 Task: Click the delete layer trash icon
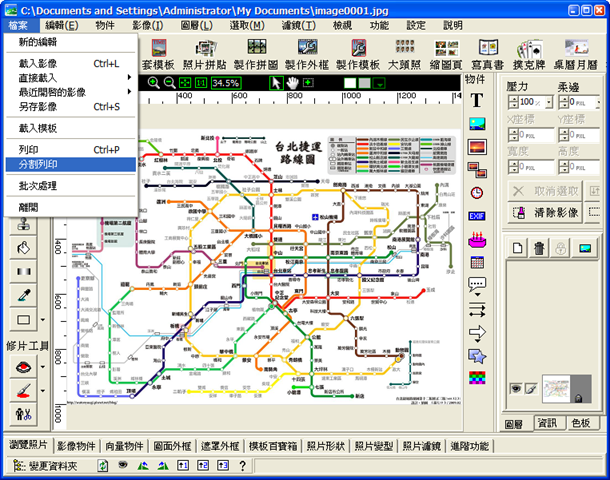(539, 248)
